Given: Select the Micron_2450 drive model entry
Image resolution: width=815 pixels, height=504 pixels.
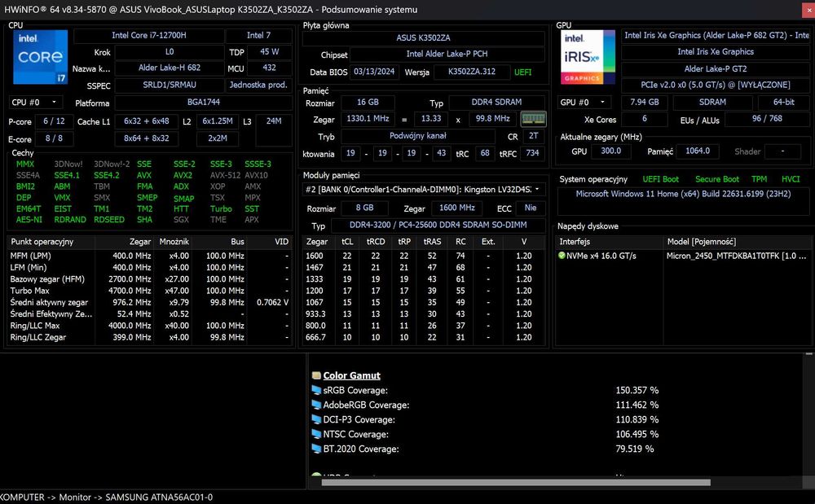Looking at the screenshot, I should (736, 256).
